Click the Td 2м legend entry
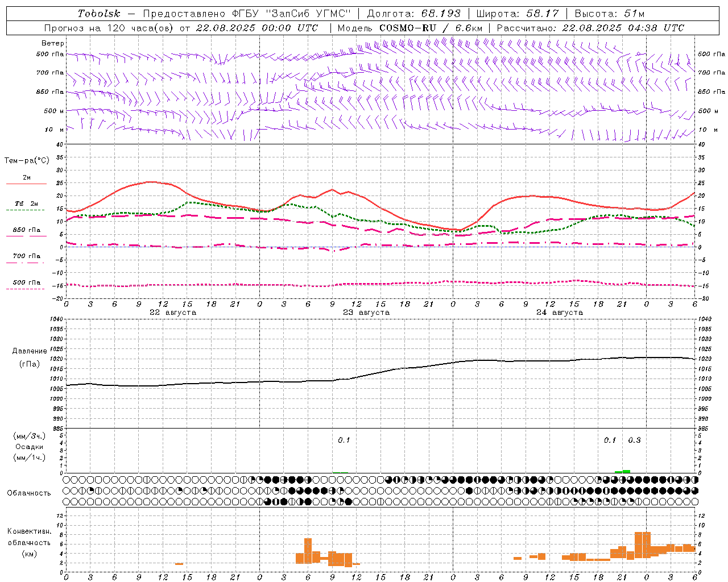The width and height of the screenshot is (728, 582). tap(27, 203)
